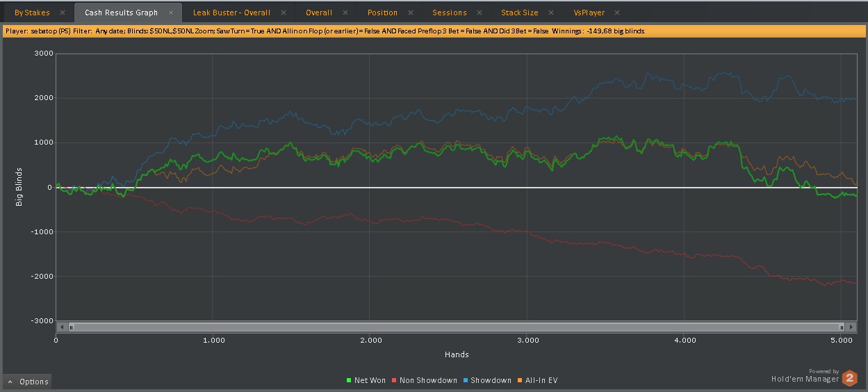Expand the Options panel
The image size is (868, 392).
click(28, 382)
